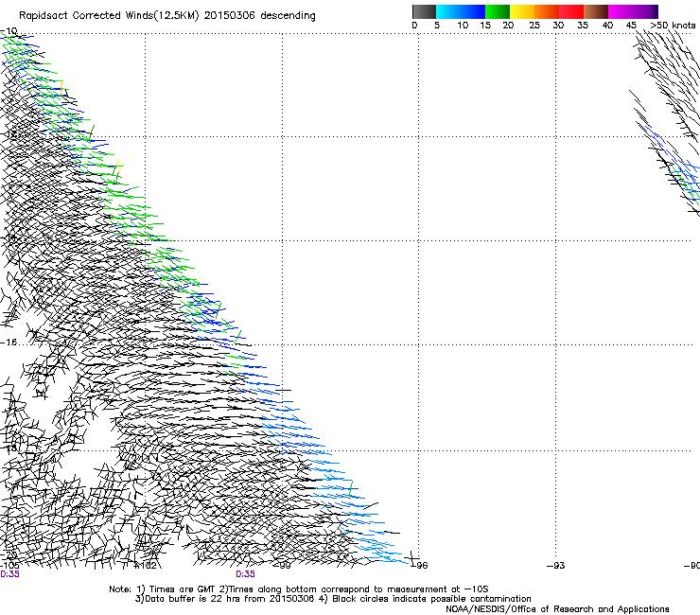This screenshot has width=700, height=615.
Task: Click the green 15-20 knots color bar segment
Action: 498,11
